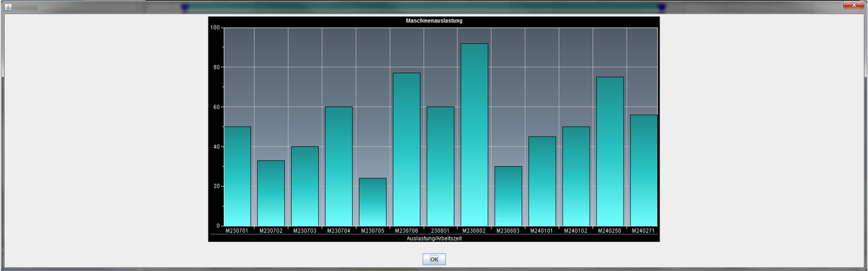
Task: Select the M240101 bar in chart
Action: tap(543, 181)
